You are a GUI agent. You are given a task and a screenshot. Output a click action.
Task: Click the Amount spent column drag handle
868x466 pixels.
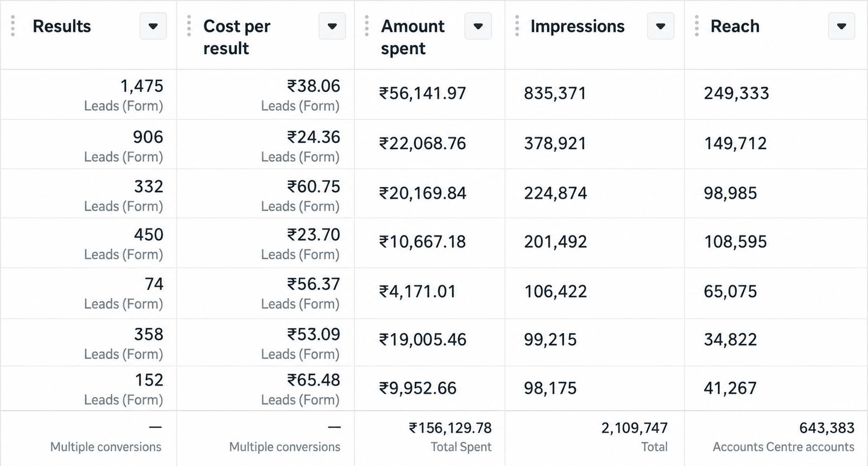click(367, 26)
